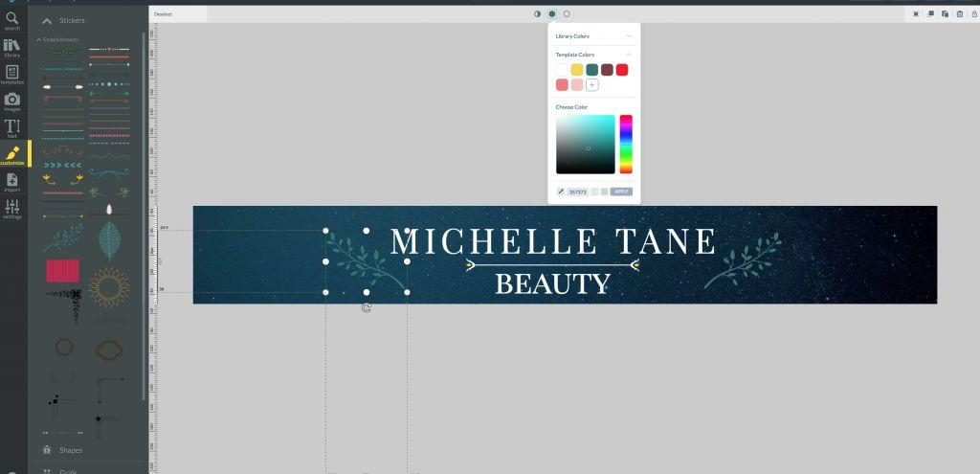Screen dimensions: 980x474
Task: Click the filled teal color circle icon
Action: pos(552,13)
